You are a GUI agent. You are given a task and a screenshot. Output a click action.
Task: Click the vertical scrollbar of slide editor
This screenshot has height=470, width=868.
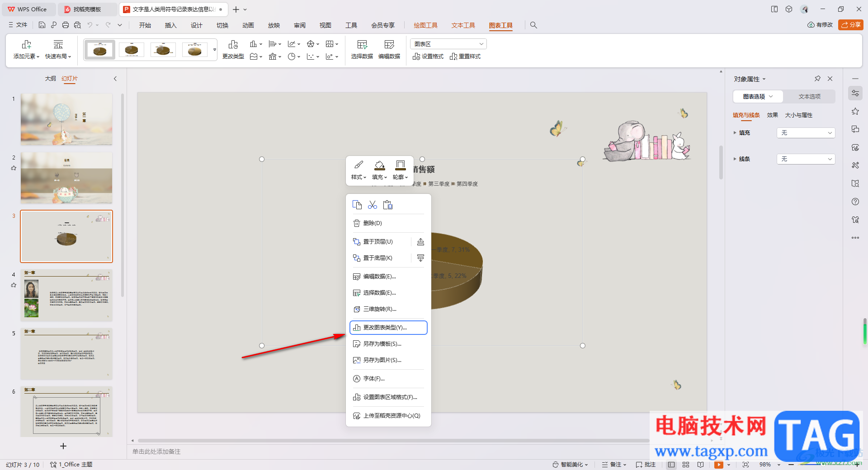pyautogui.click(x=721, y=163)
